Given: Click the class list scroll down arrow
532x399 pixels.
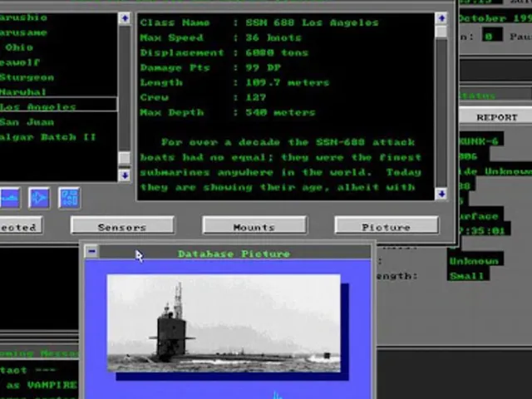Looking at the screenshot, I should coord(125,175).
